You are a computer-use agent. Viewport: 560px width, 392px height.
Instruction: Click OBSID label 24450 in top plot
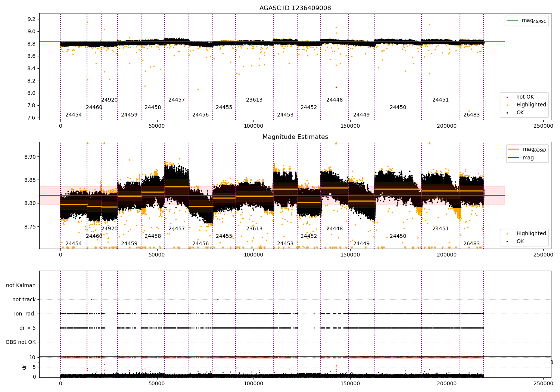(x=398, y=107)
